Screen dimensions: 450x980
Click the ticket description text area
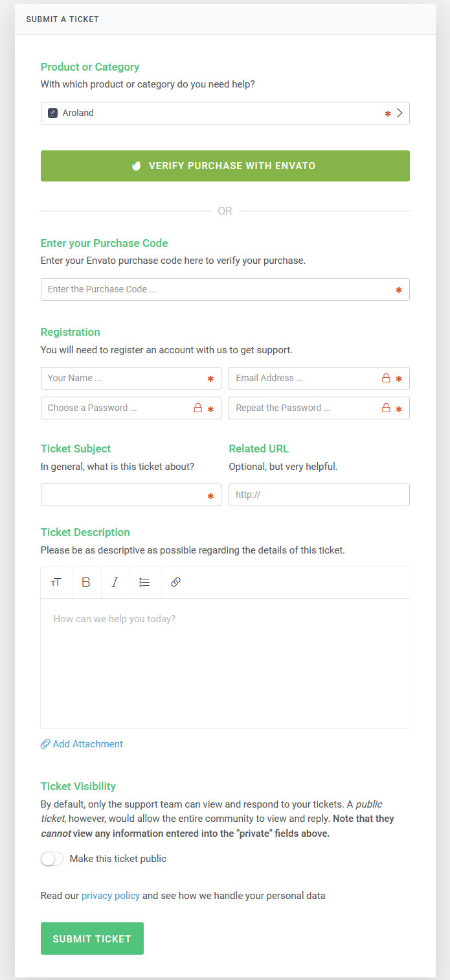(225, 662)
